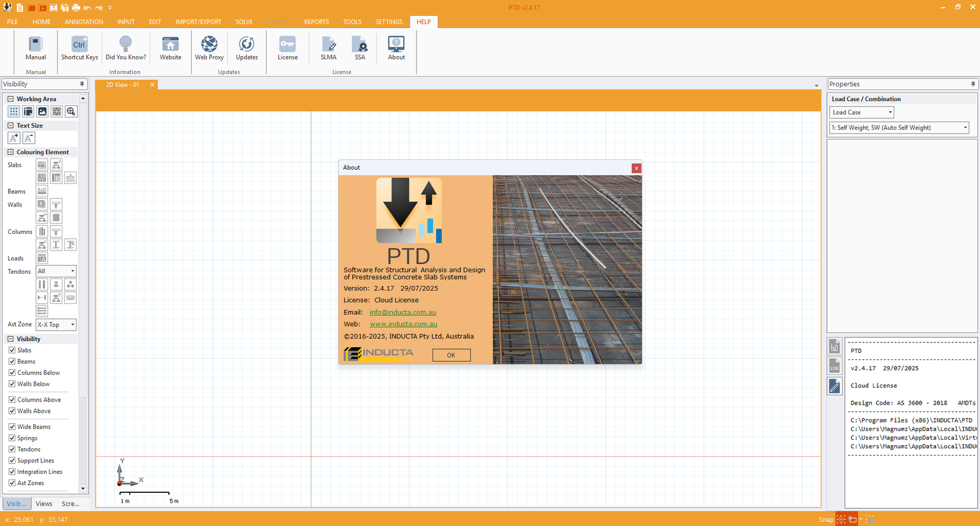Open the LOG file view icon

pos(834,366)
